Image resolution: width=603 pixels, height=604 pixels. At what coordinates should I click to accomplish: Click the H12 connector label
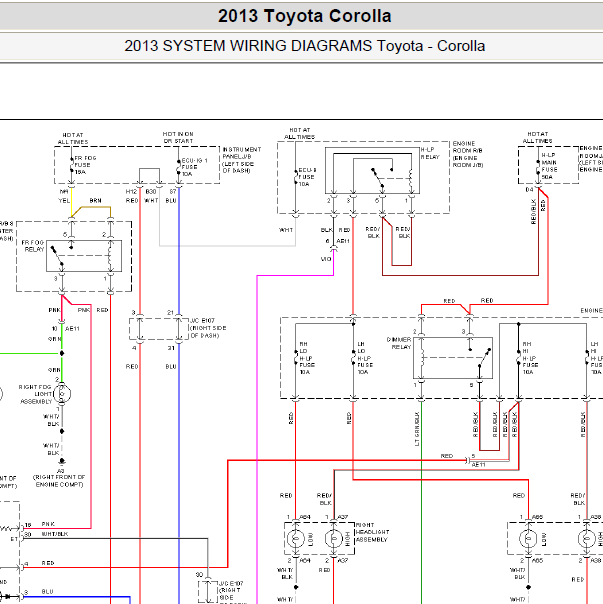click(x=131, y=191)
